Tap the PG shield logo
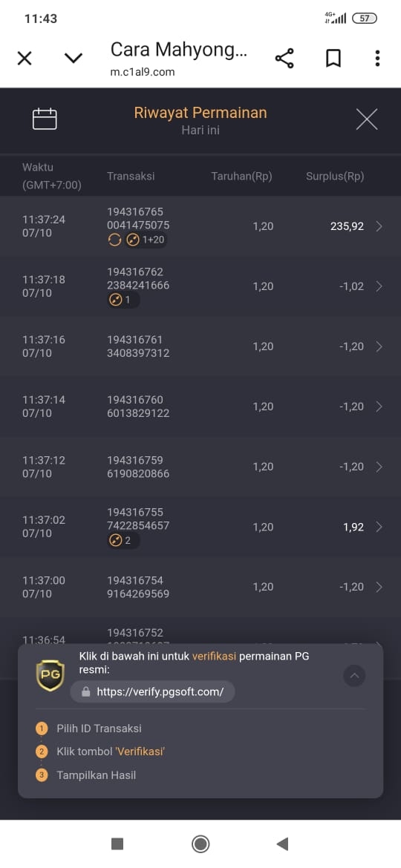This screenshot has width=401, height=868. click(x=50, y=676)
